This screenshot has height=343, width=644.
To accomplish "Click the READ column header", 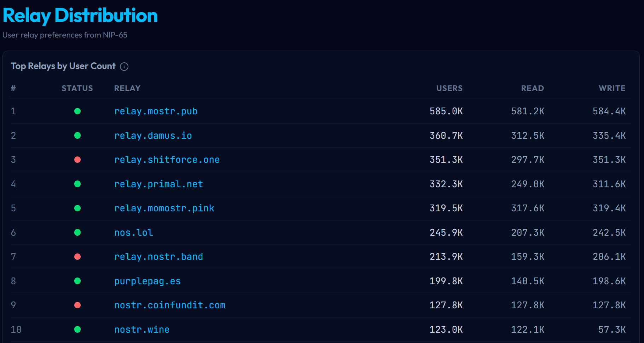I will pos(532,88).
